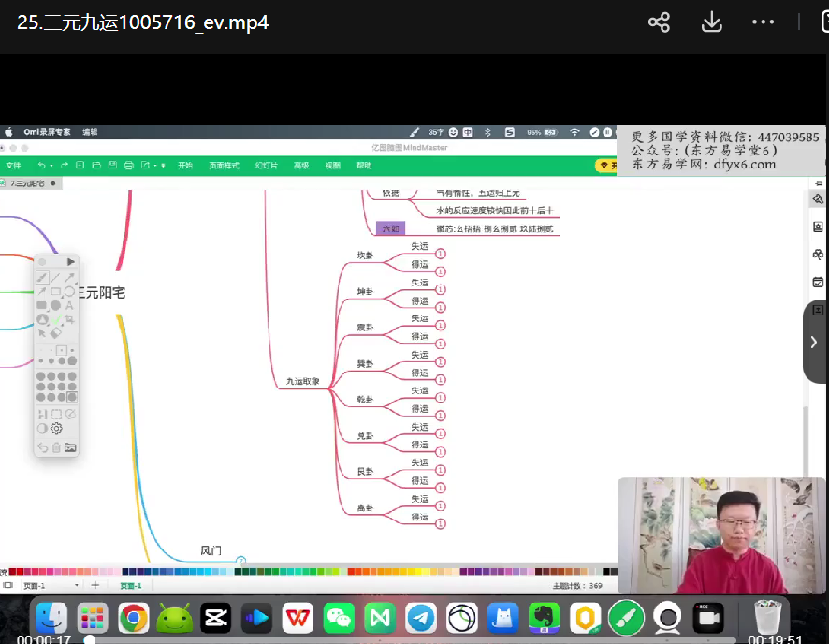This screenshot has height=644, width=829.
Task: Pick the eraser tool in palette
Action: pos(55,332)
